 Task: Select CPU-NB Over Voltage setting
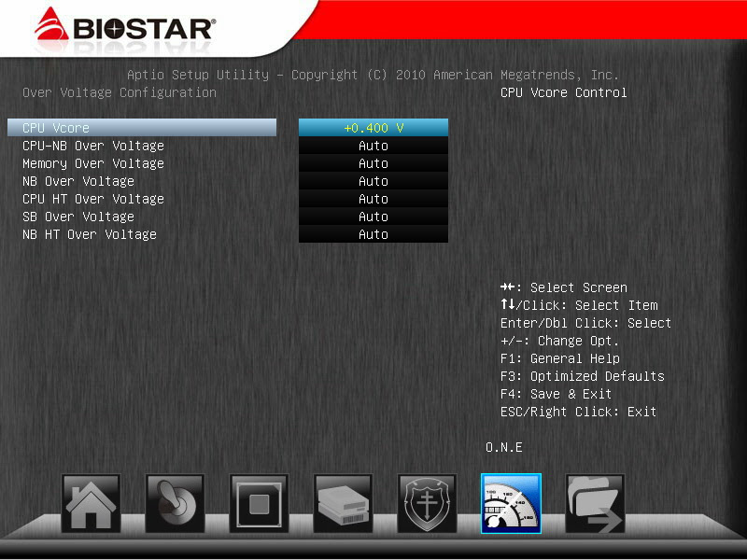point(93,146)
